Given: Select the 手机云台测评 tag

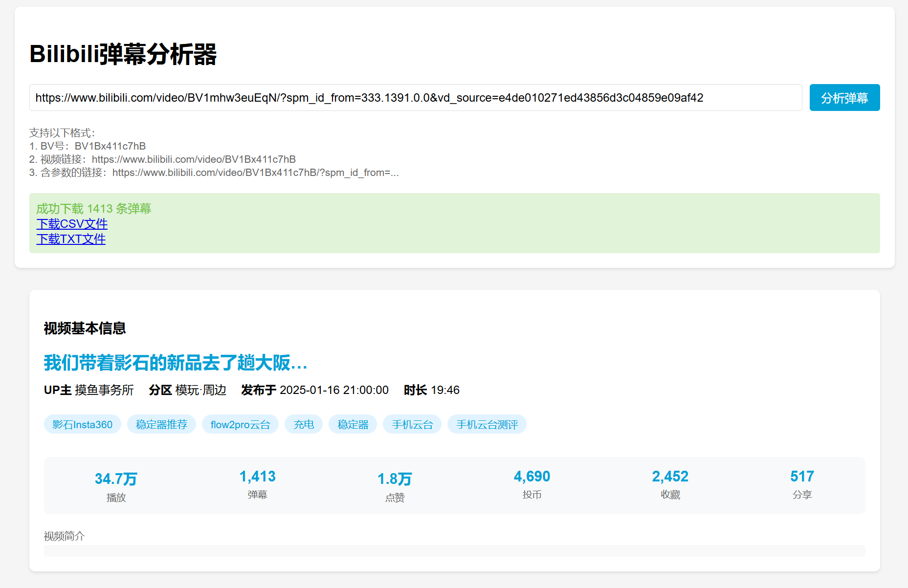Looking at the screenshot, I should (487, 424).
